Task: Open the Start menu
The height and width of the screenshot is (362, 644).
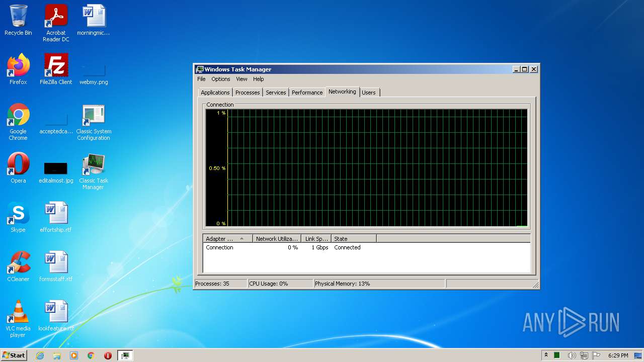Action: click(x=14, y=355)
